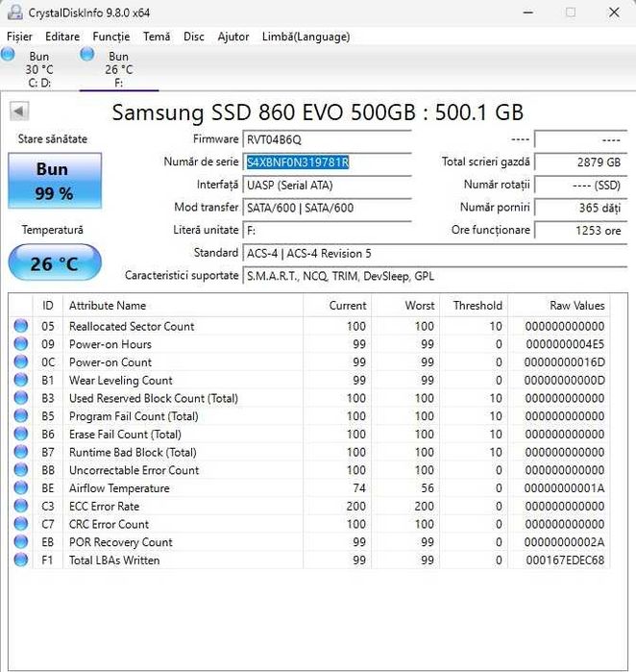Select the Airflow Temperature attribute name
636x672 pixels.
[119, 488]
